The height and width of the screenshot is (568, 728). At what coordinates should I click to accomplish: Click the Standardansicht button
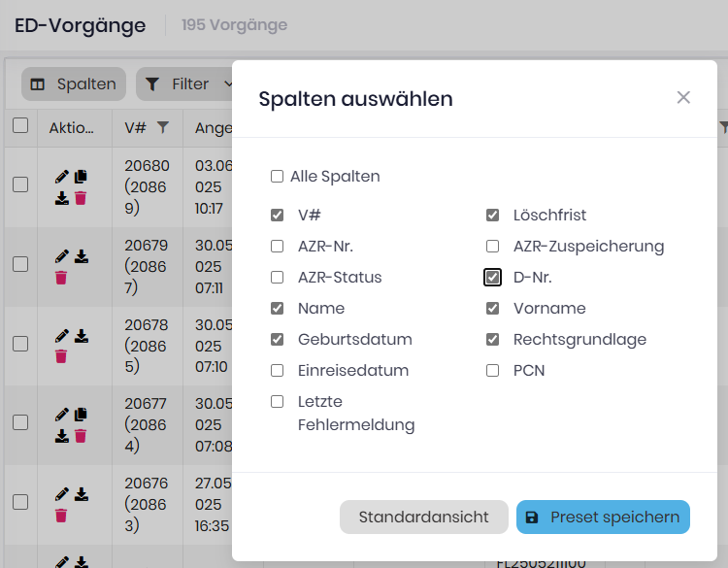(423, 518)
